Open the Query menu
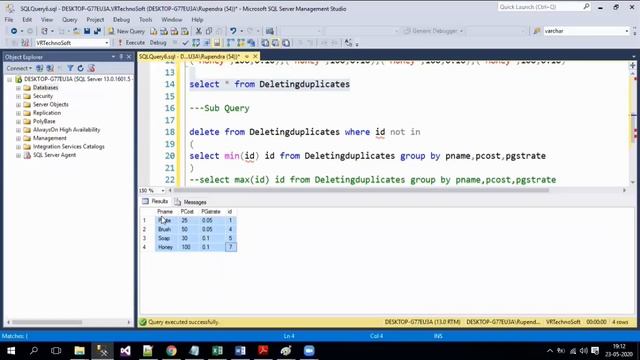640x360 pixels. [x=69, y=19]
